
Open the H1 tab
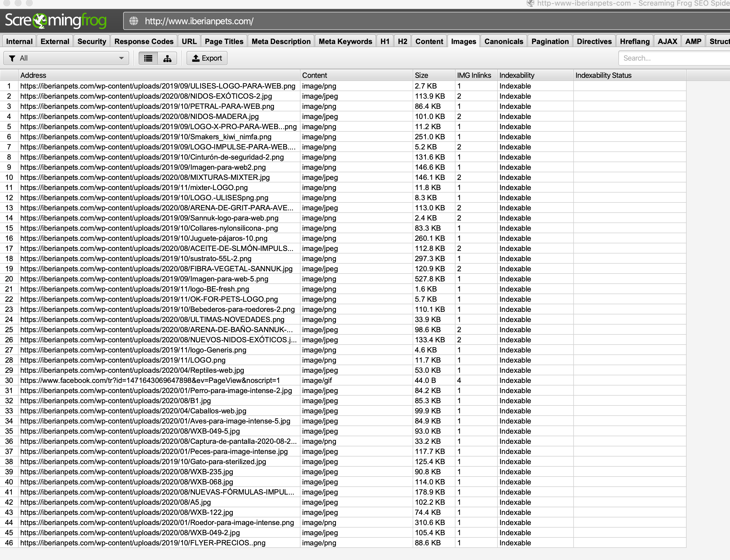pos(385,41)
